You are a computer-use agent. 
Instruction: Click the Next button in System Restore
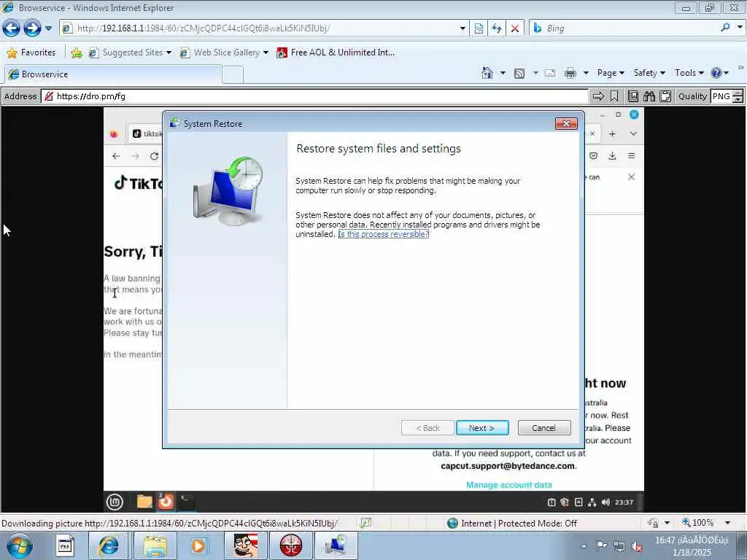pyautogui.click(x=481, y=427)
